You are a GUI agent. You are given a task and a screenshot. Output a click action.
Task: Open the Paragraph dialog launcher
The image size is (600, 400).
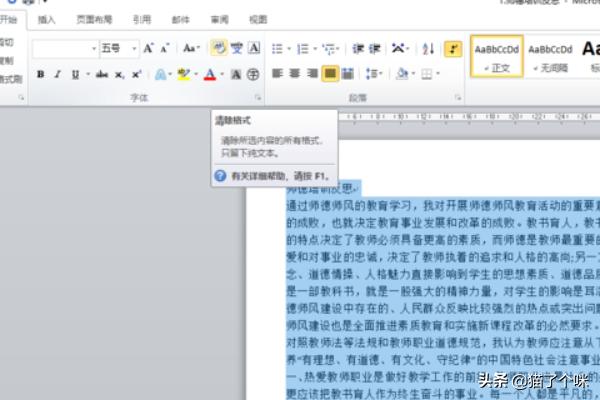(x=458, y=98)
